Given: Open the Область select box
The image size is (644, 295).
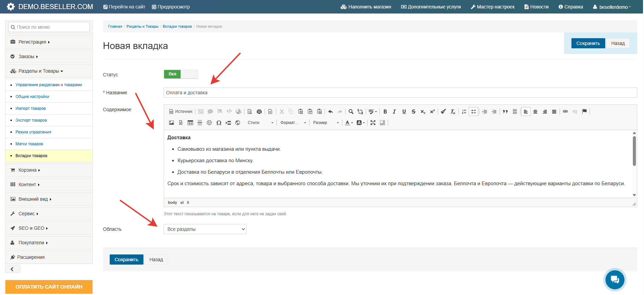Looking at the screenshot, I should point(205,229).
